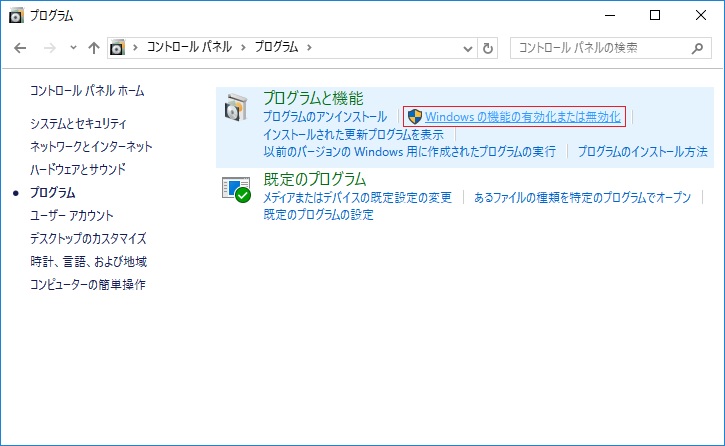Open the recent locations dropdown arrow
The width and height of the screenshot is (725, 446).
(73, 48)
